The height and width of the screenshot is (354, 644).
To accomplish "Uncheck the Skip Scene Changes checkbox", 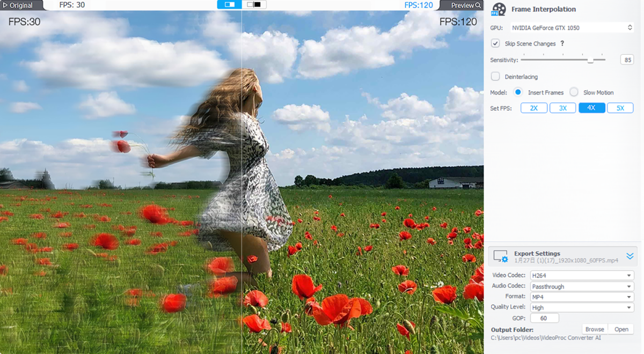I will coord(495,43).
